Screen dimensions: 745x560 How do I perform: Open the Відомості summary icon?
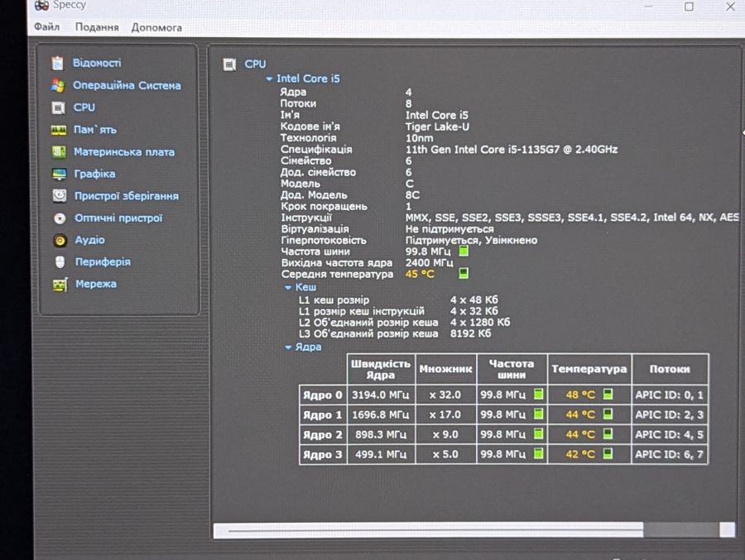coord(57,63)
